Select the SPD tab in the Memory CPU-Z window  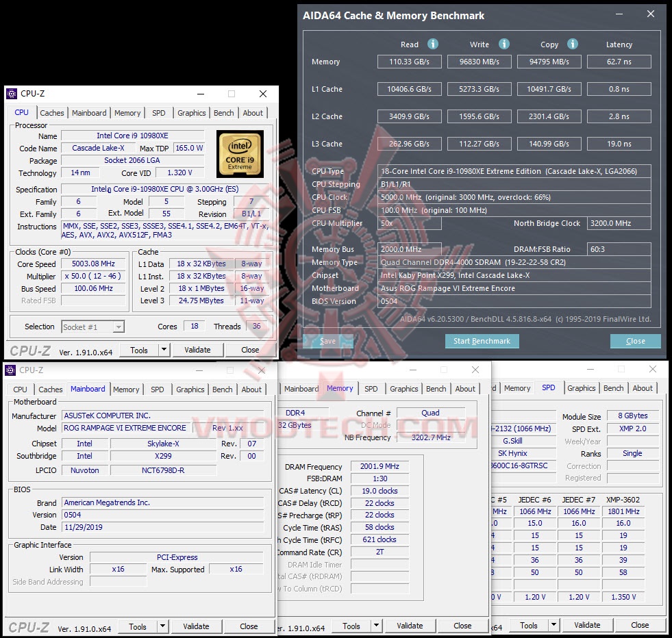coord(371,389)
